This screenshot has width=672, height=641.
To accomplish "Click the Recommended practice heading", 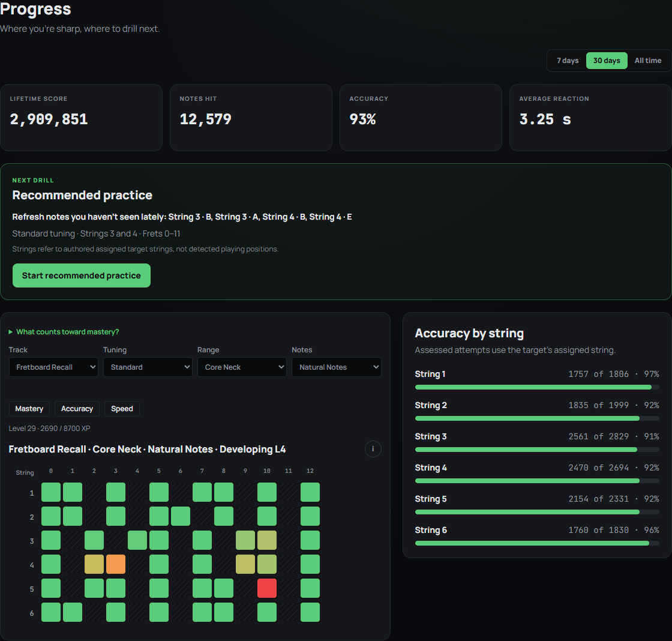I will point(82,195).
